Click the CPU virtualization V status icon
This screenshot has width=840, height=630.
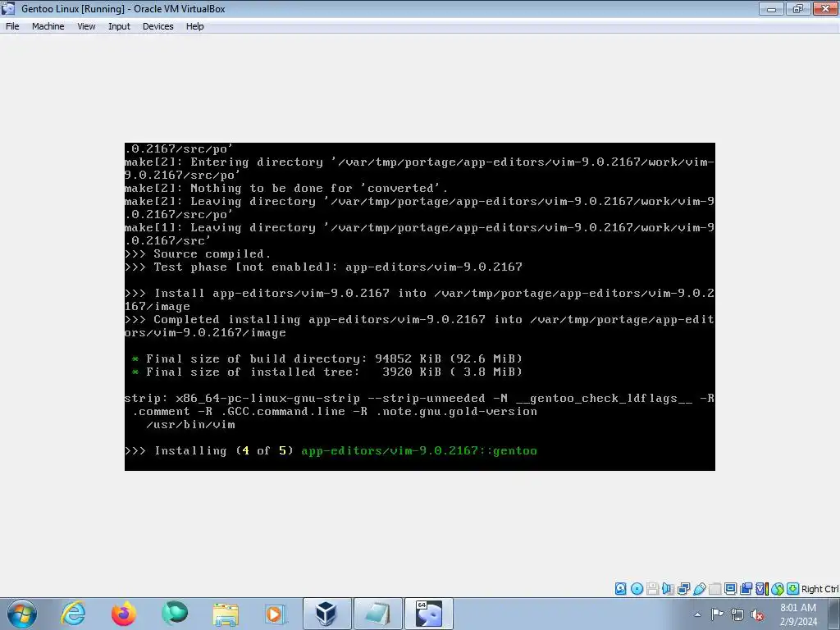762,589
